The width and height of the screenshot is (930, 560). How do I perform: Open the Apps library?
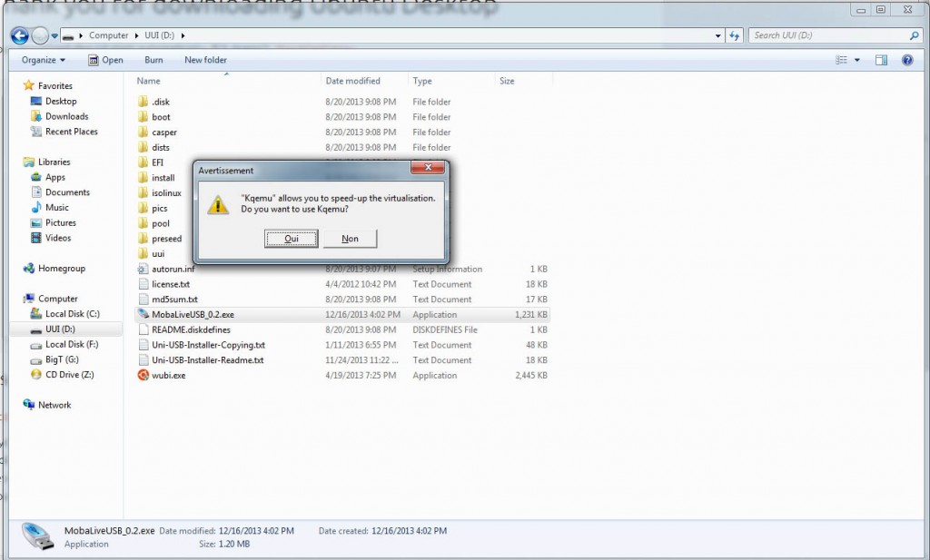click(x=55, y=177)
